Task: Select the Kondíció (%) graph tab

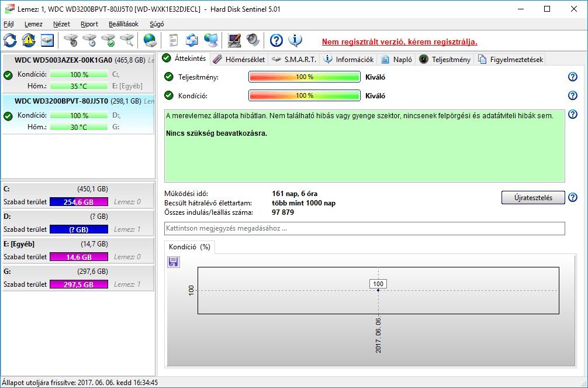Action: point(189,247)
